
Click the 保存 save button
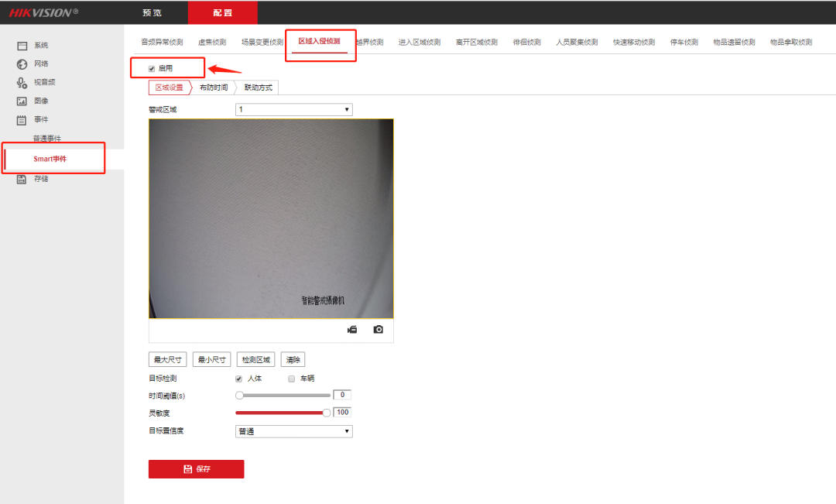tap(196, 469)
